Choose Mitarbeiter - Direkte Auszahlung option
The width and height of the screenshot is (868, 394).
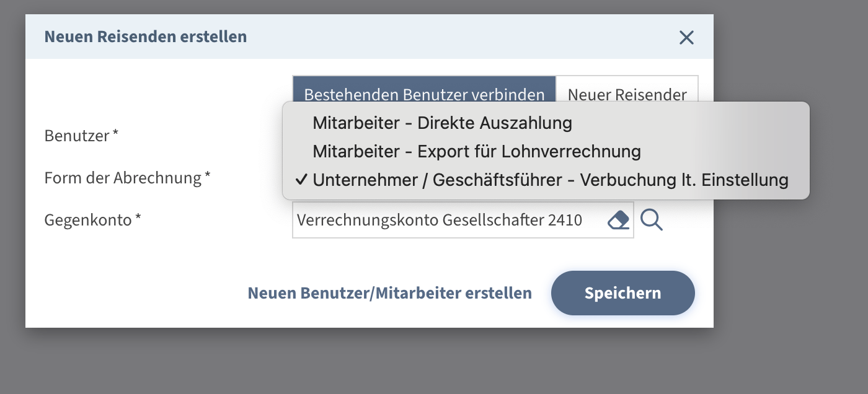pyautogui.click(x=442, y=123)
